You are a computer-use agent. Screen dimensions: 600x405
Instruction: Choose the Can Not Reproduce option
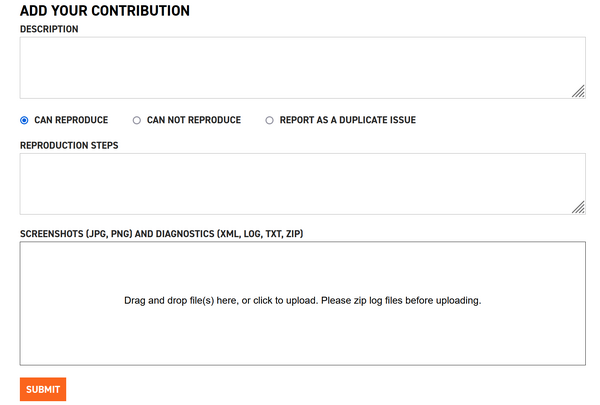137,120
